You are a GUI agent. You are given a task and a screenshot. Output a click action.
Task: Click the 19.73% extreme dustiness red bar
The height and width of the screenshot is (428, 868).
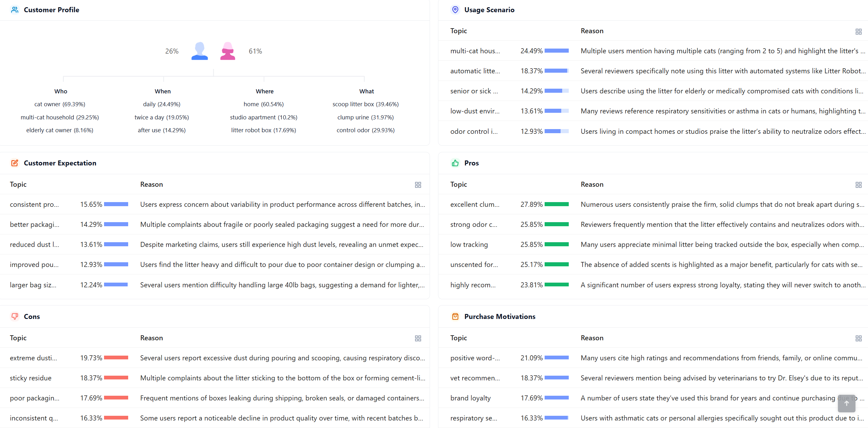(x=116, y=358)
